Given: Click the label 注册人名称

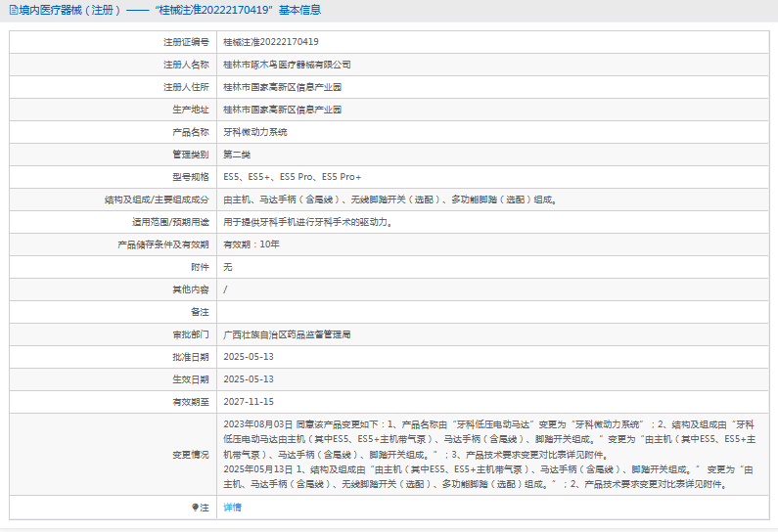Looking at the screenshot, I should tap(187, 65).
